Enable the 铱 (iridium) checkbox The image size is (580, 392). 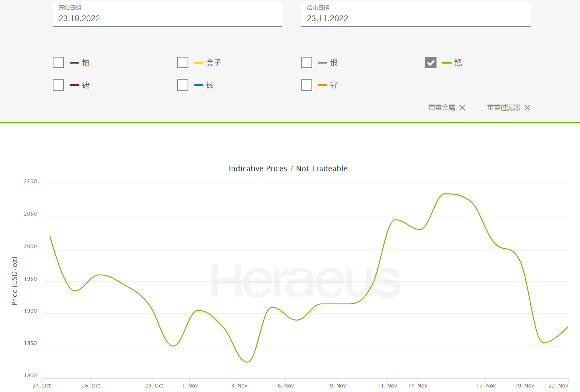pyautogui.click(x=183, y=85)
